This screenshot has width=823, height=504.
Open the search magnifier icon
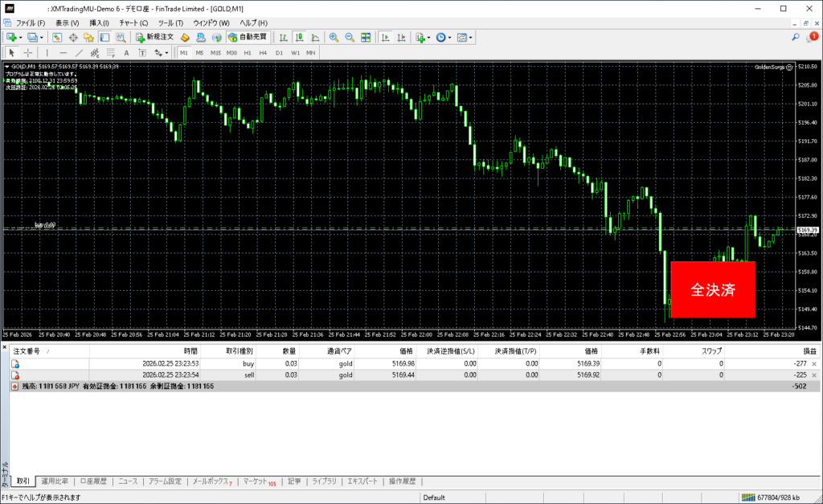796,37
